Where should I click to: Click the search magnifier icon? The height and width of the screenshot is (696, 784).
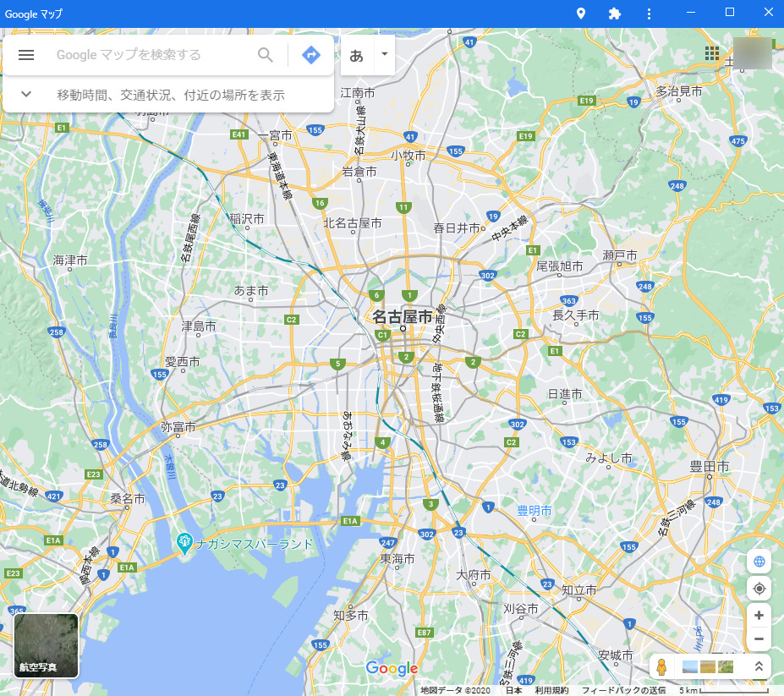pos(266,54)
